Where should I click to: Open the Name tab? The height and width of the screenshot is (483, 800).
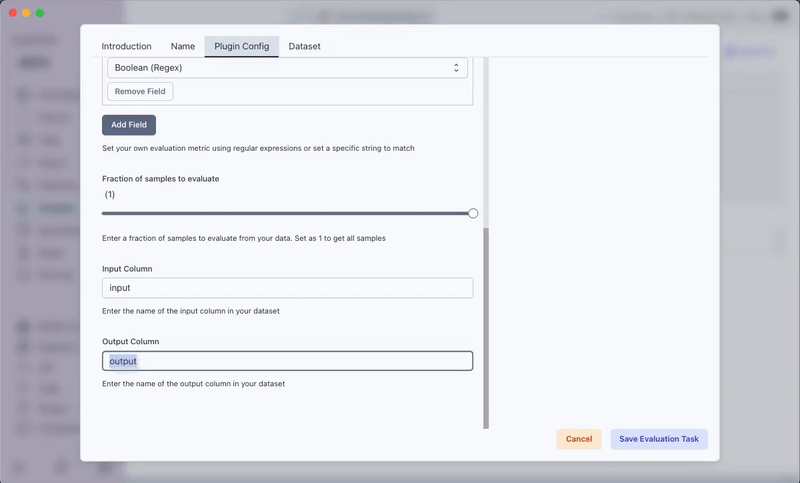183,46
